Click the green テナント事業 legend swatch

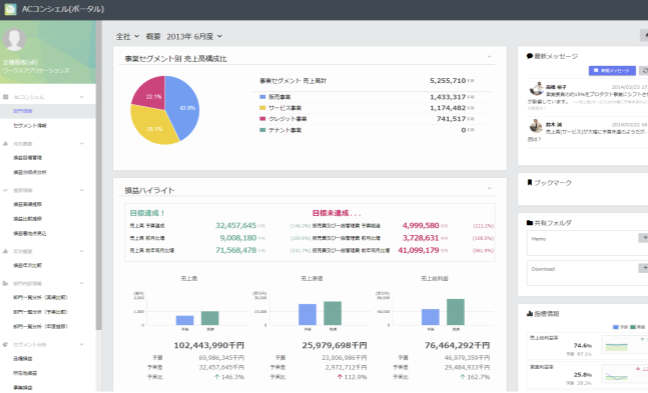coord(262,130)
